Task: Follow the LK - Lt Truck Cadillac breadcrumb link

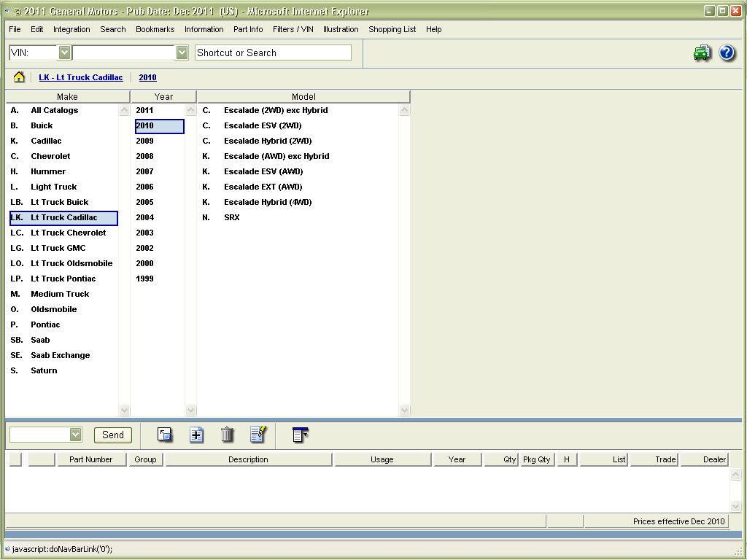Action: click(x=80, y=77)
